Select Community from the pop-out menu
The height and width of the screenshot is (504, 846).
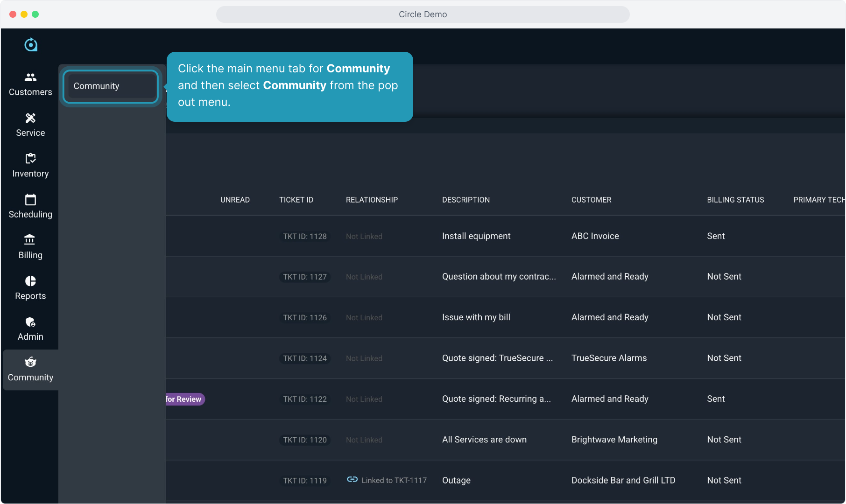[111, 86]
